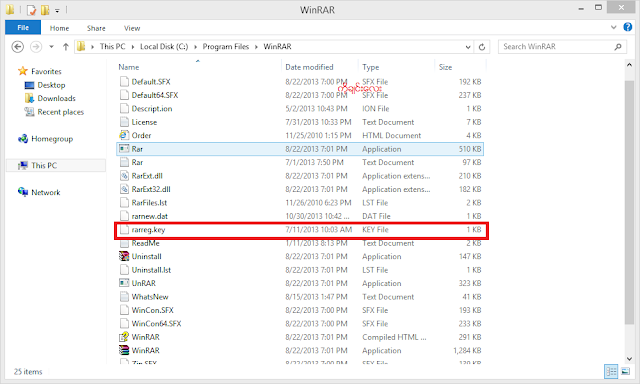Screen dimensions: 640x384
Task: Select the Default.SFX file icon
Action: (124, 81)
